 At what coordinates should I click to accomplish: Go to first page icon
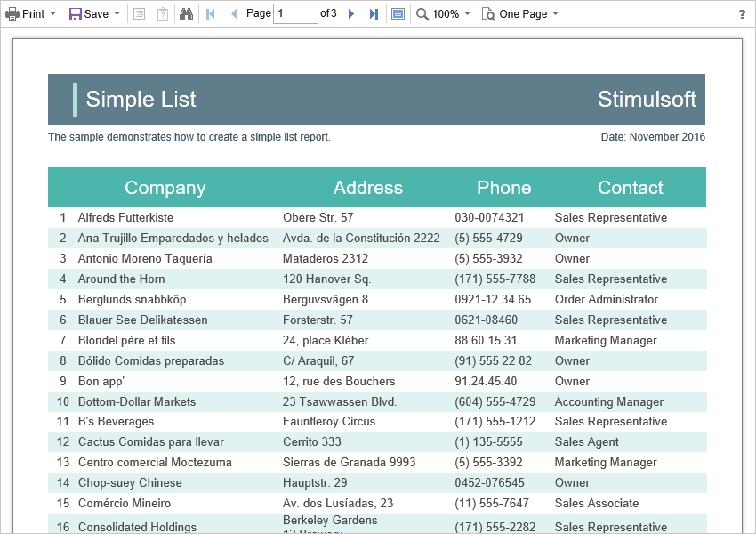(211, 14)
